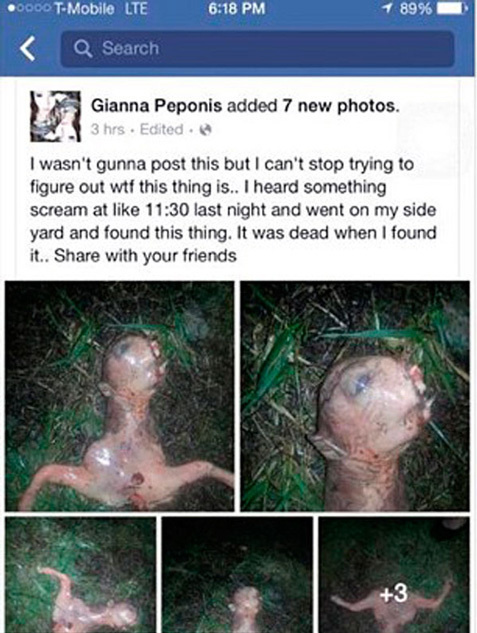Tap the search magnifier icon

[83, 48]
